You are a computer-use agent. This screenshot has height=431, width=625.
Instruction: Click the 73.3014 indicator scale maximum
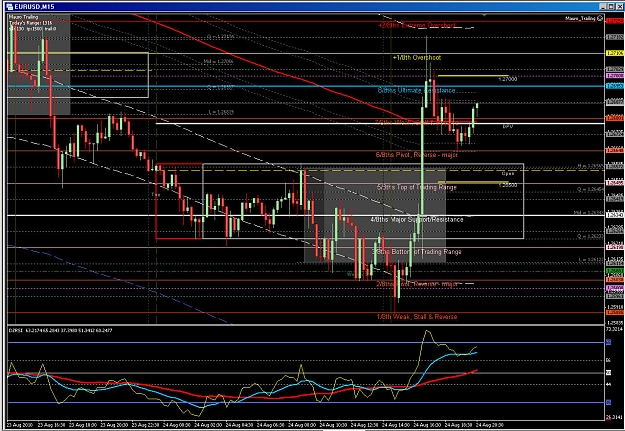pyautogui.click(x=615, y=329)
